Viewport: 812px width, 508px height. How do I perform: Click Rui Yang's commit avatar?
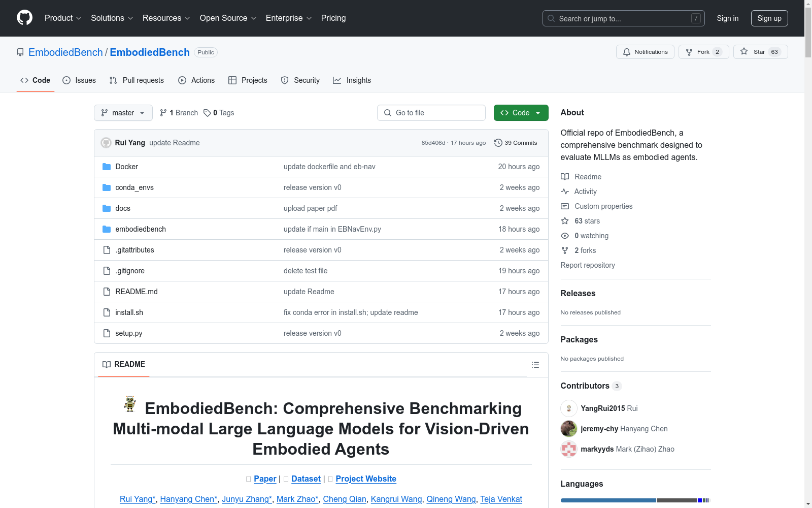[x=106, y=143]
